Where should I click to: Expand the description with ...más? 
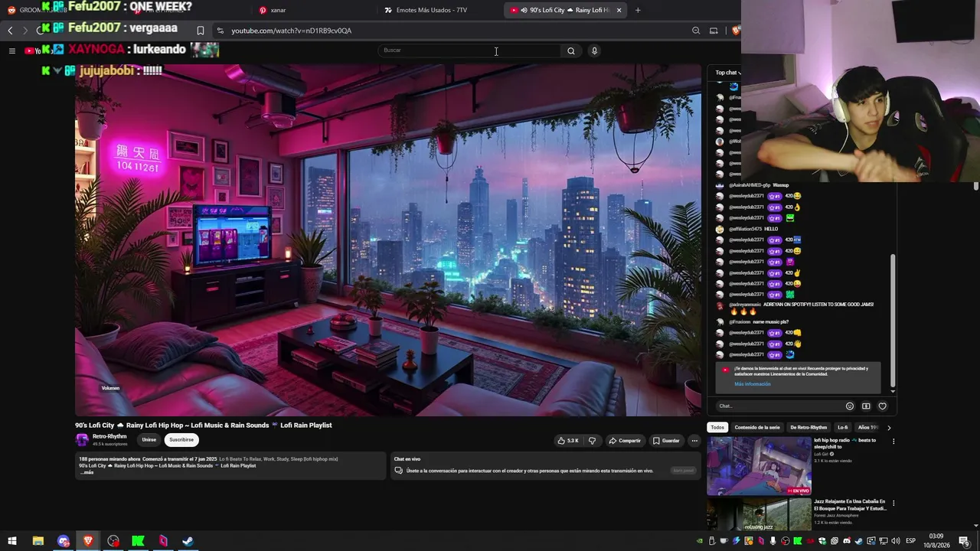tap(87, 472)
